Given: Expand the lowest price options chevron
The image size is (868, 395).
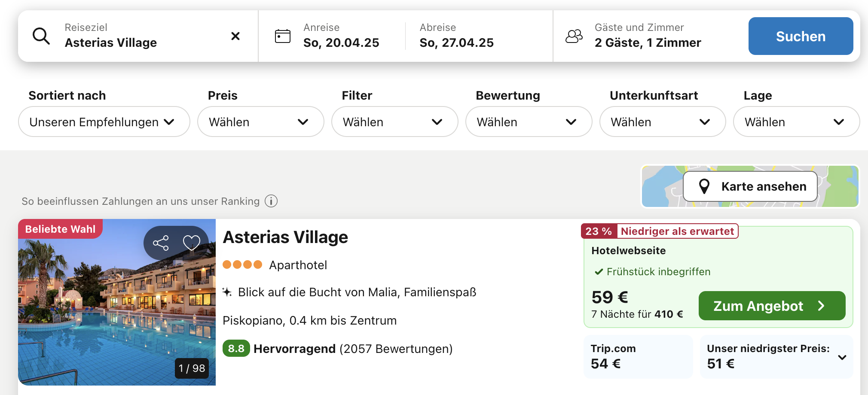Looking at the screenshot, I should pyautogui.click(x=842, y=357).
